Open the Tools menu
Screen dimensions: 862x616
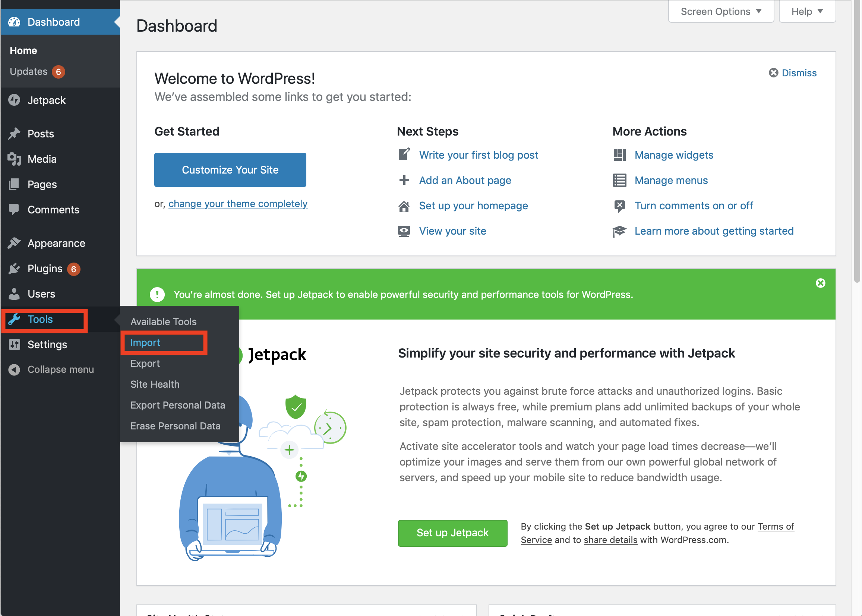pos(60,320)
